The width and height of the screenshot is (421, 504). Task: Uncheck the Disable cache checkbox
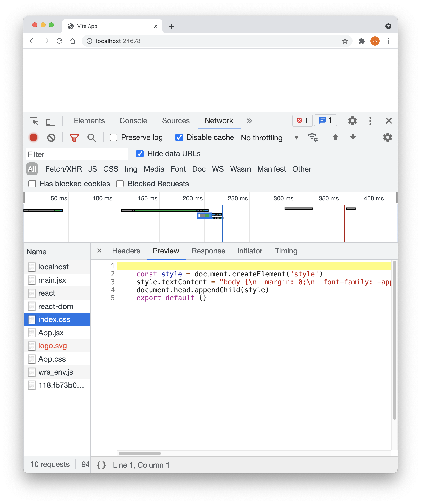179,138
